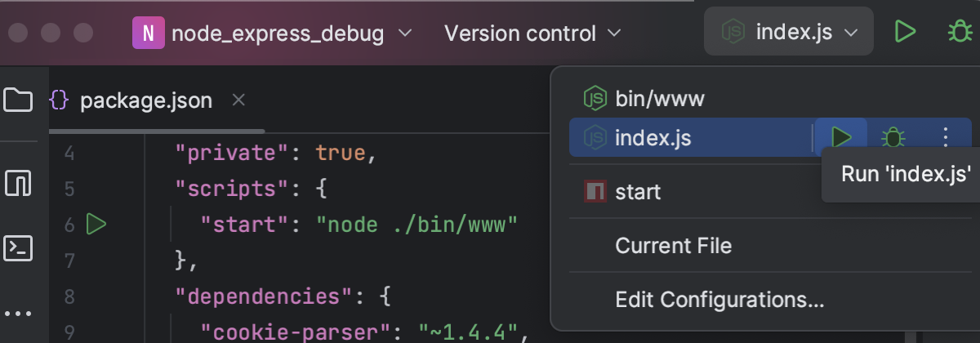Viewport: 980px width, 343px height.
Task: Debug index.js from the configurations popup
Action: pos(893,137)
